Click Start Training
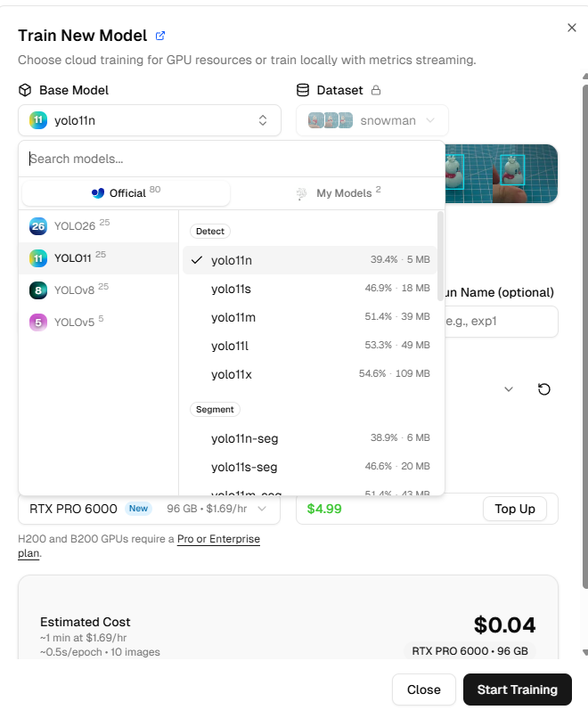 click(x=518, y=690)
